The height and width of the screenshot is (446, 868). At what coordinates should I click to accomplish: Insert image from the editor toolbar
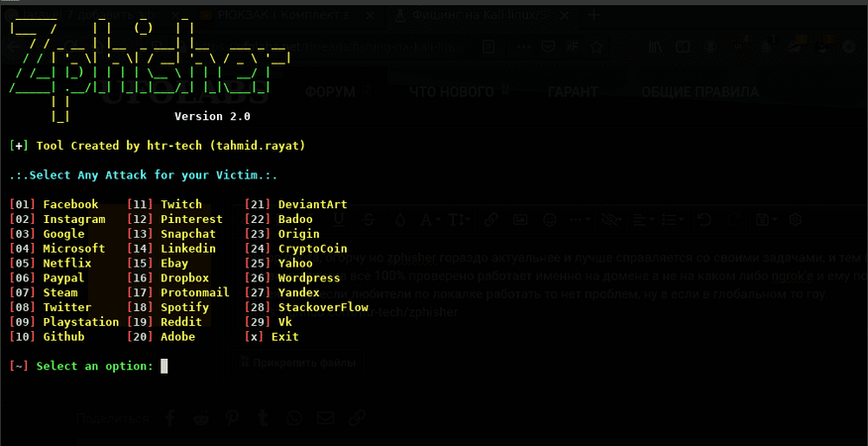click(520, 220)
